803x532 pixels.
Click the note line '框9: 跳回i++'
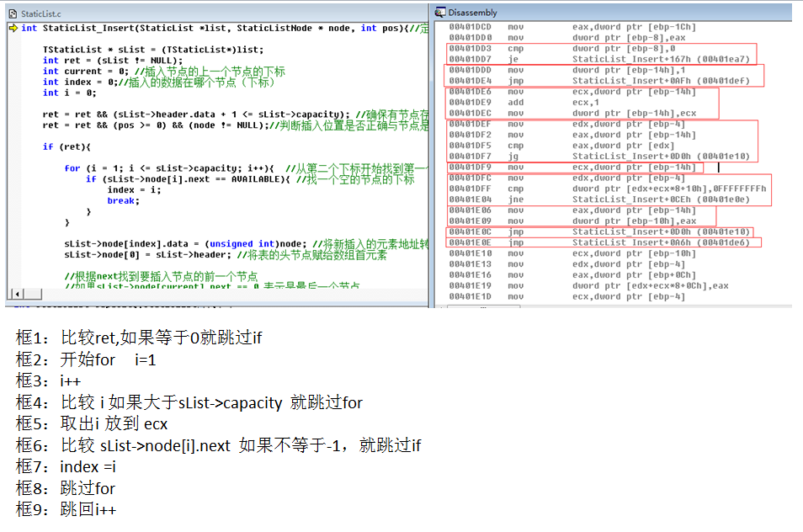pos(66,509)
